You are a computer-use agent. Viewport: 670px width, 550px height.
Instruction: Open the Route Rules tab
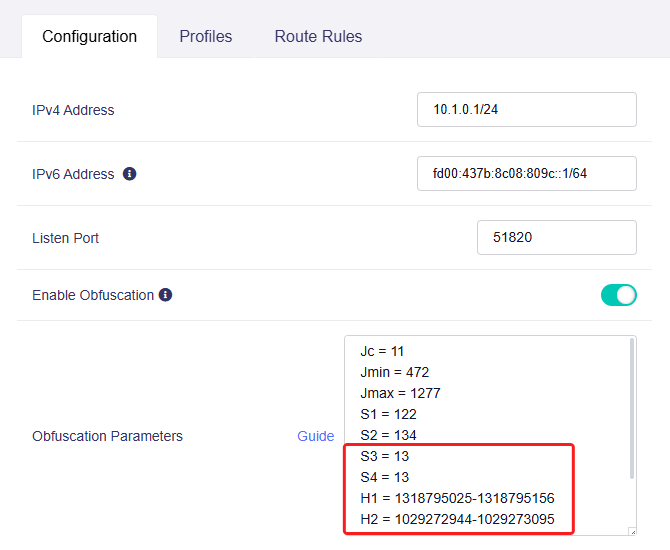pyautogui.click(x=318, y=36)
